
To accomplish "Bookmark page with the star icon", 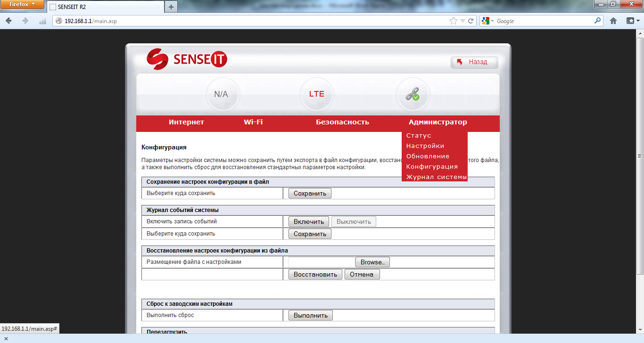I will pos(454,21).
